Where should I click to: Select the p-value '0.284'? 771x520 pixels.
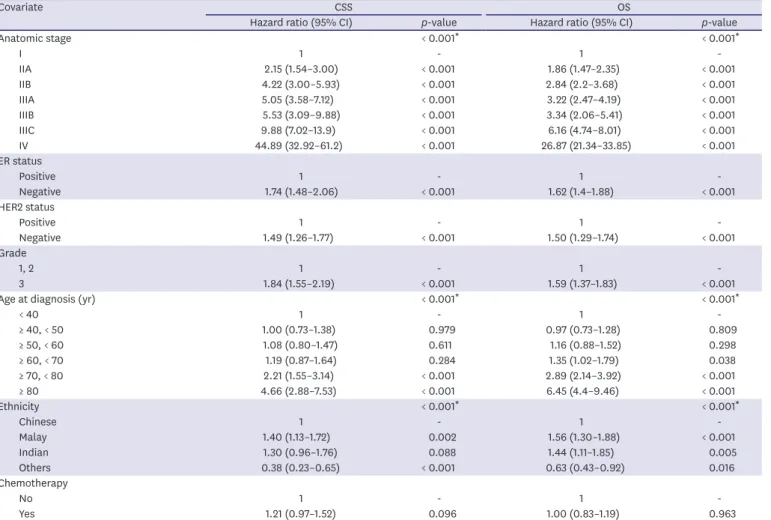pos(442,360)
